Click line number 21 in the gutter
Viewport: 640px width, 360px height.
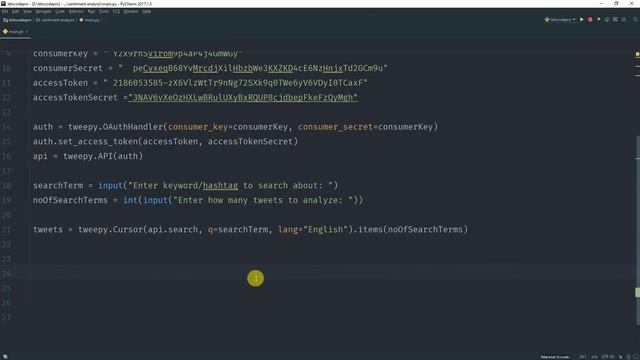(6, 230)
